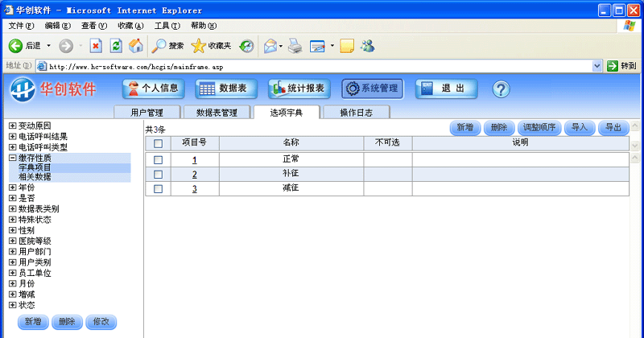Switch to the 用户管理 tab
Image resolution: width=644 pixels, height=338 pixels.
pos(147,112)
